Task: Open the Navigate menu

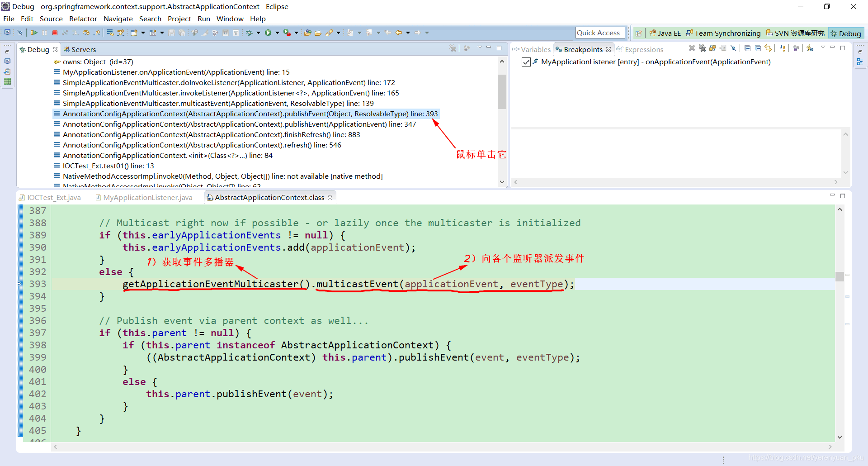Action: tap(118, 19)
